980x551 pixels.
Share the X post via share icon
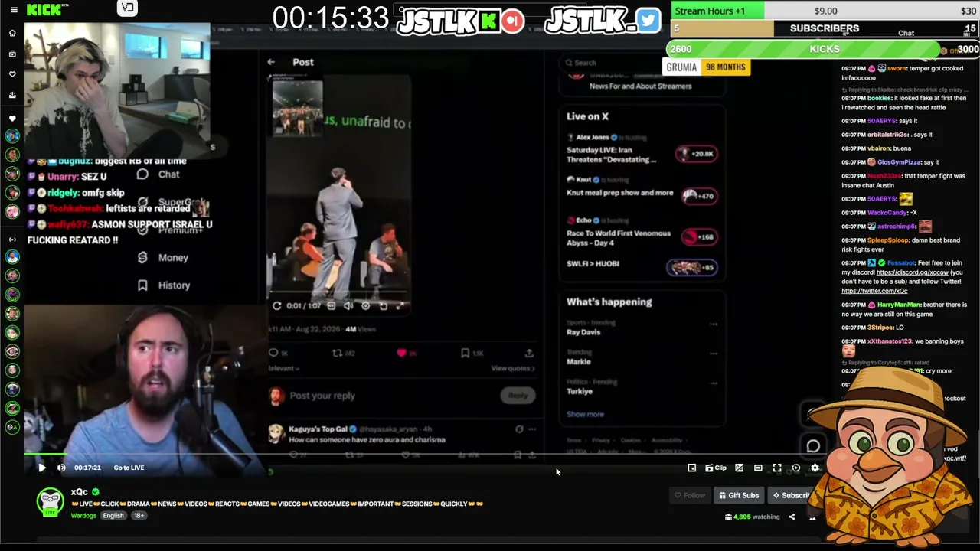point(529,353)
